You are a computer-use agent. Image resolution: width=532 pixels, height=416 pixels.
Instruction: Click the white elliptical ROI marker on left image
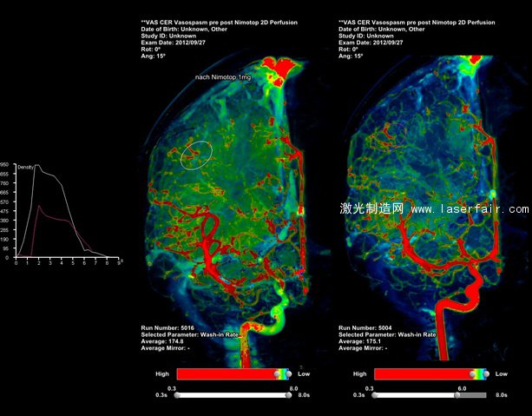tap(195, 154)
